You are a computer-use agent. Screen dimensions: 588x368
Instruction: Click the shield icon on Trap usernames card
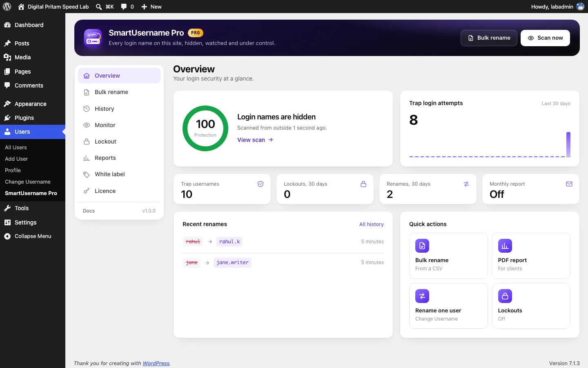coord(261,184)
